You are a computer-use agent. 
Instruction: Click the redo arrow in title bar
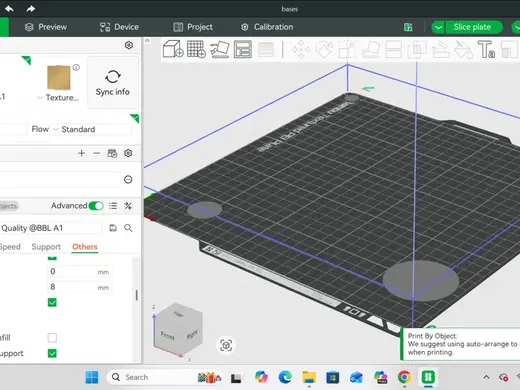(x=31, y=9)
